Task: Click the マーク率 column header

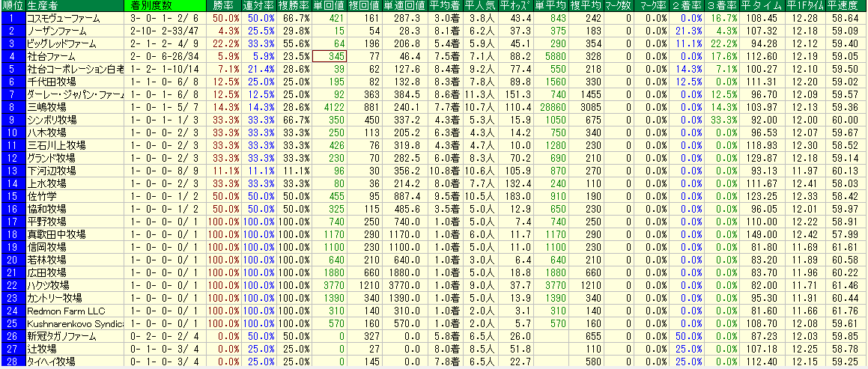Action: click(652, 6)
